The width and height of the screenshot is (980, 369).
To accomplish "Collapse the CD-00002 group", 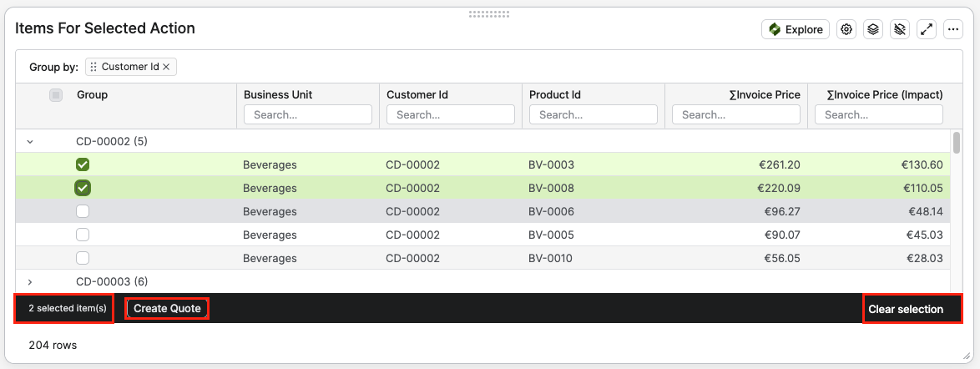I will point(29,142).
